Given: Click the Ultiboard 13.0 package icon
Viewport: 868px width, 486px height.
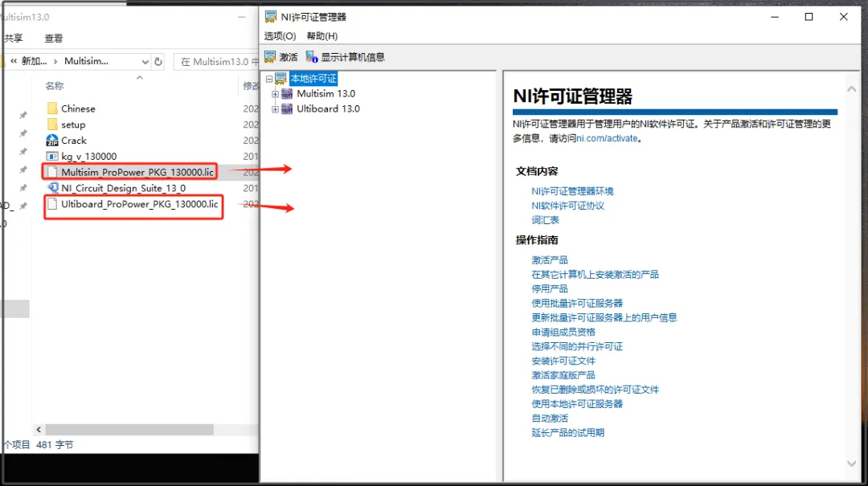Looking at the screenshot, I should click(x=287, y=109).
